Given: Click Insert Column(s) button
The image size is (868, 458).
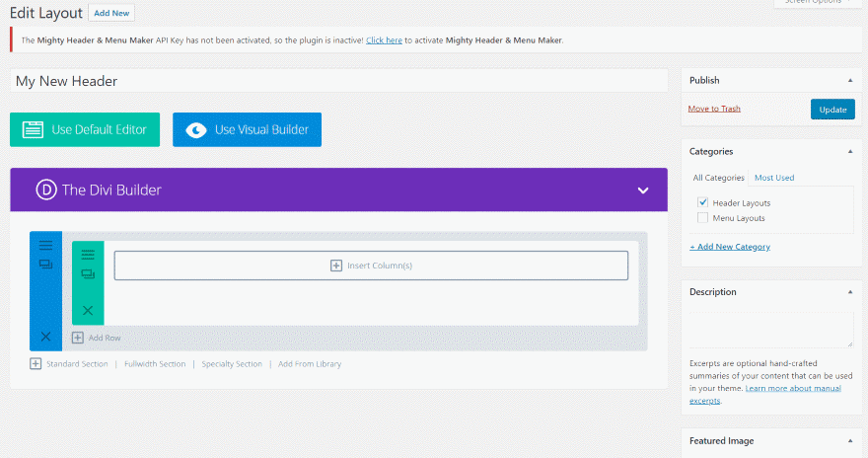Looking at the screenshot, I should (371, 266).
